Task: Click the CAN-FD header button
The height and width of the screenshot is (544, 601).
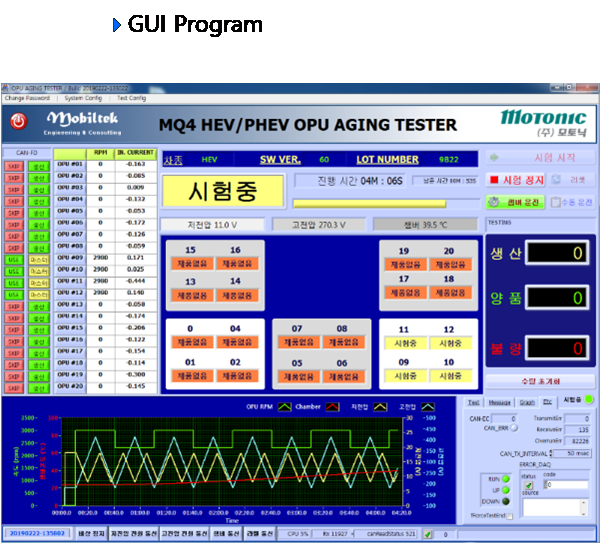Action: point(27,153)
